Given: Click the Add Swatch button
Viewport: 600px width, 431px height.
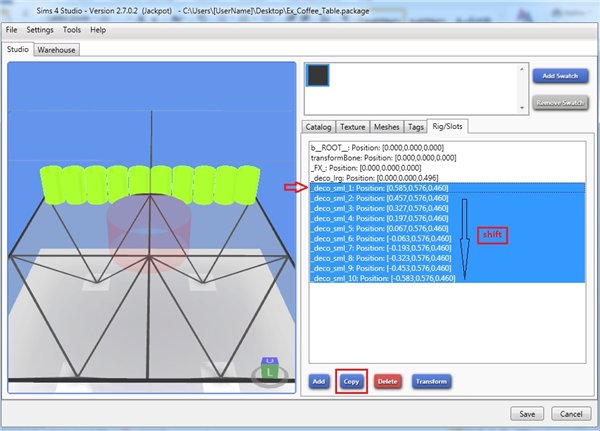Looking at the screenshot, I should pyautogui.click(x=558, y=76).
